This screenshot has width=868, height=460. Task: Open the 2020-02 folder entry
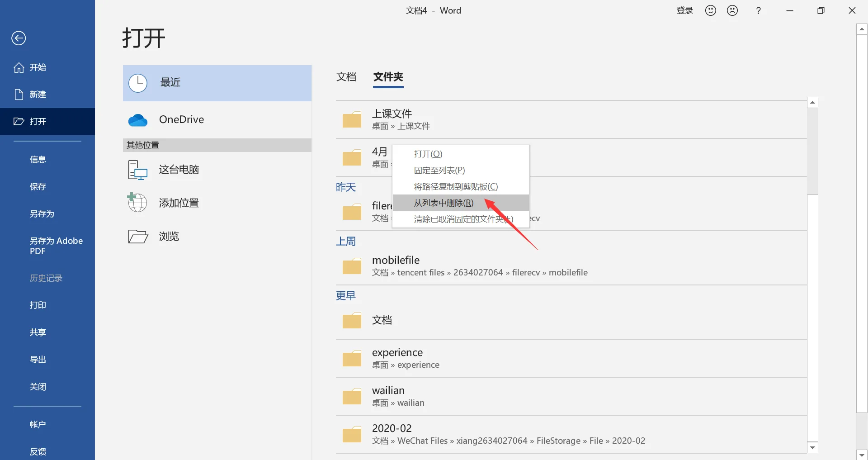[571, 434]
